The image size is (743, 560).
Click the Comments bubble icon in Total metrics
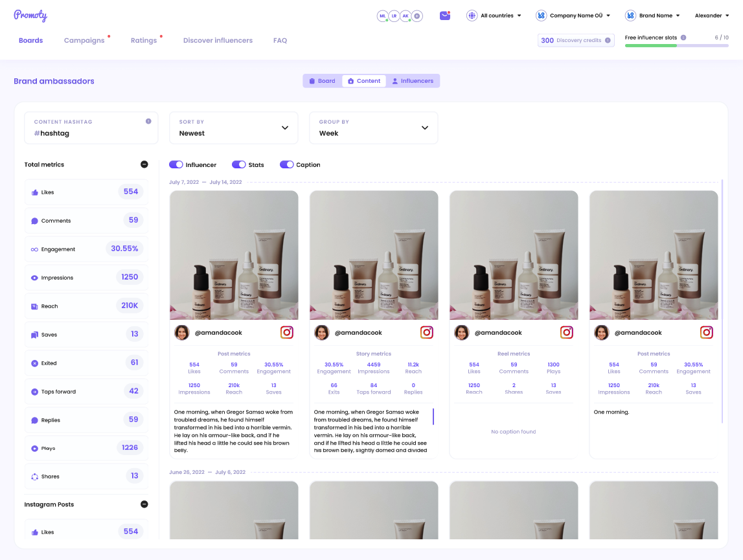[x=34, y=221]
